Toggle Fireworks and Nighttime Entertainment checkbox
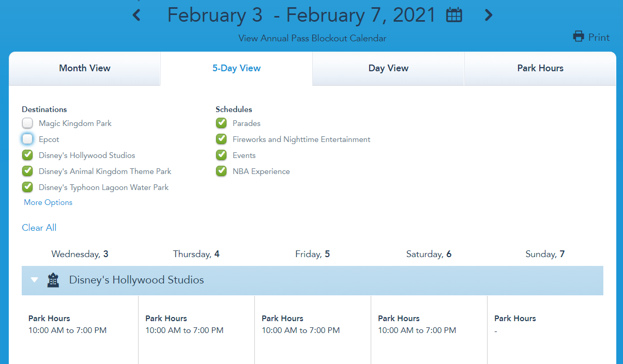This screenshot has width=623, height=364. pyautogui.click(x=221, y=139)
